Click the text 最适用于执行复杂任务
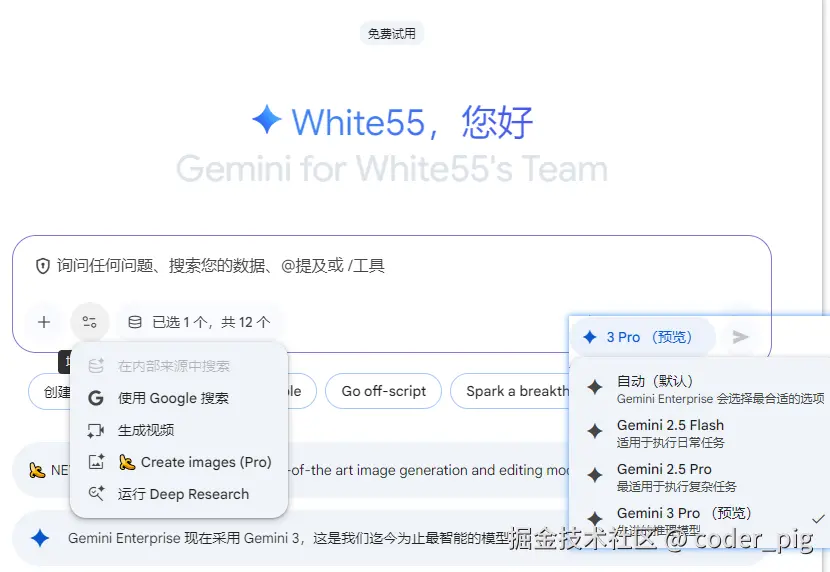This screenshot has width=830, height=572. pos(676,486)
